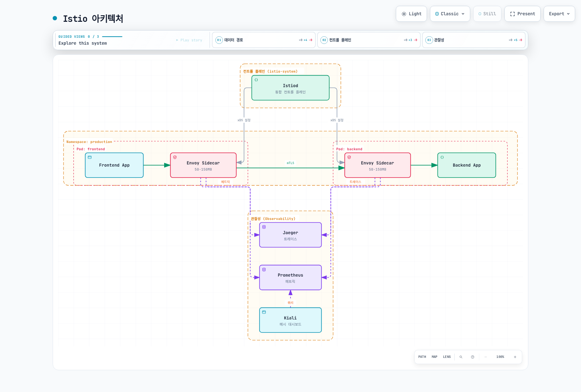The width and height of the screenshot is (581, 392).
Task: Open the help question mark icon
Action: (472, 357)
